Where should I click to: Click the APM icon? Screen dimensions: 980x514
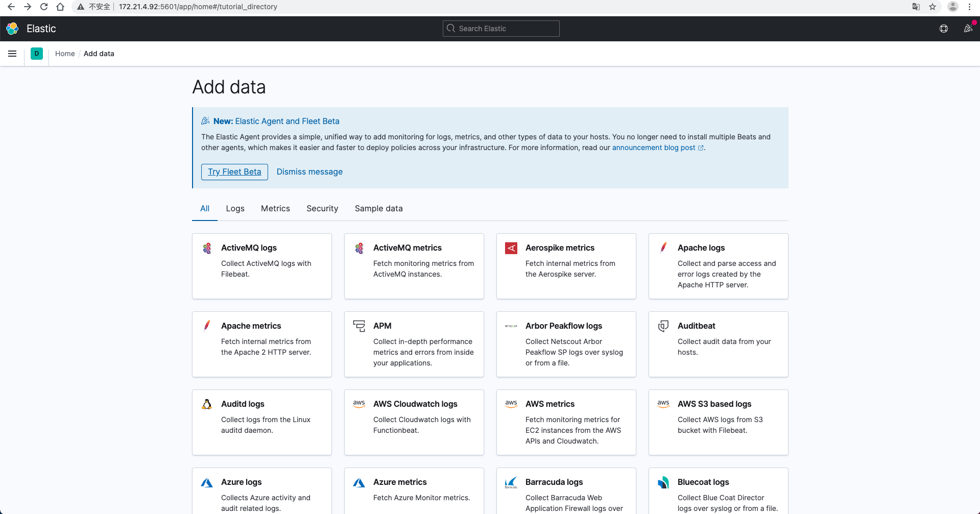point(359,326)
